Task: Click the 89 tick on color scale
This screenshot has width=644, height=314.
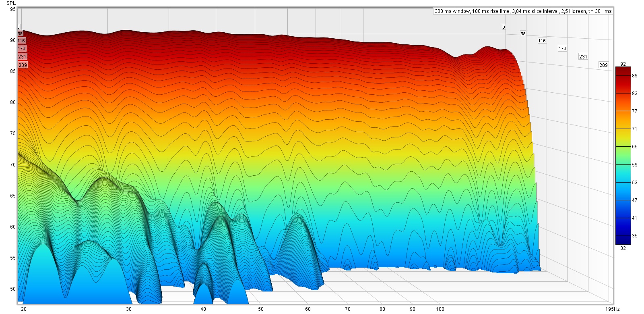Action: click(635, 76)
